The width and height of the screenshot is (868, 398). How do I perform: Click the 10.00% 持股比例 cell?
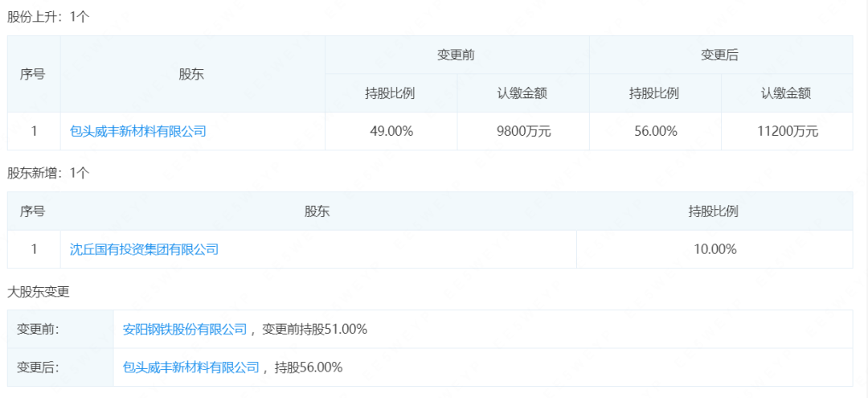(714, 249)
